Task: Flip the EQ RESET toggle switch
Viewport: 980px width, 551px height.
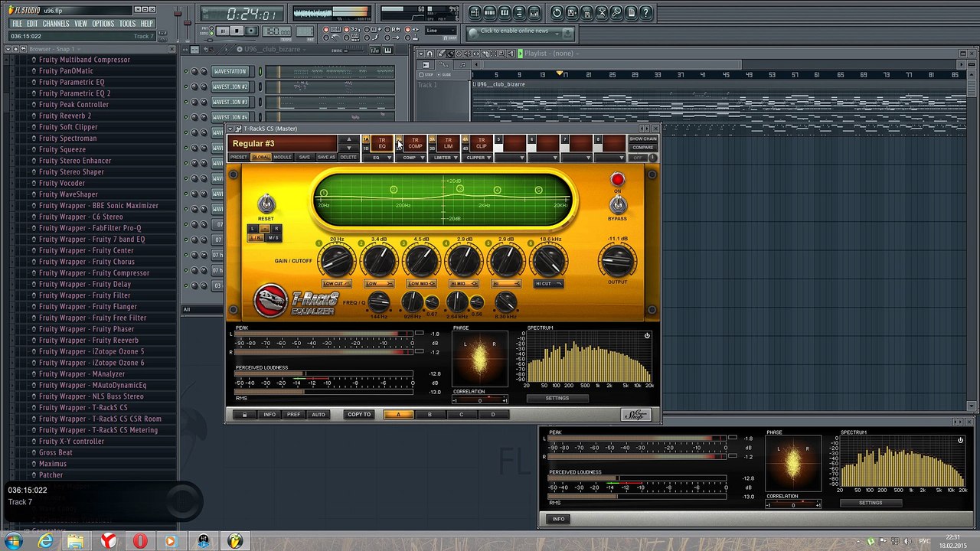Action: (266, 203)
